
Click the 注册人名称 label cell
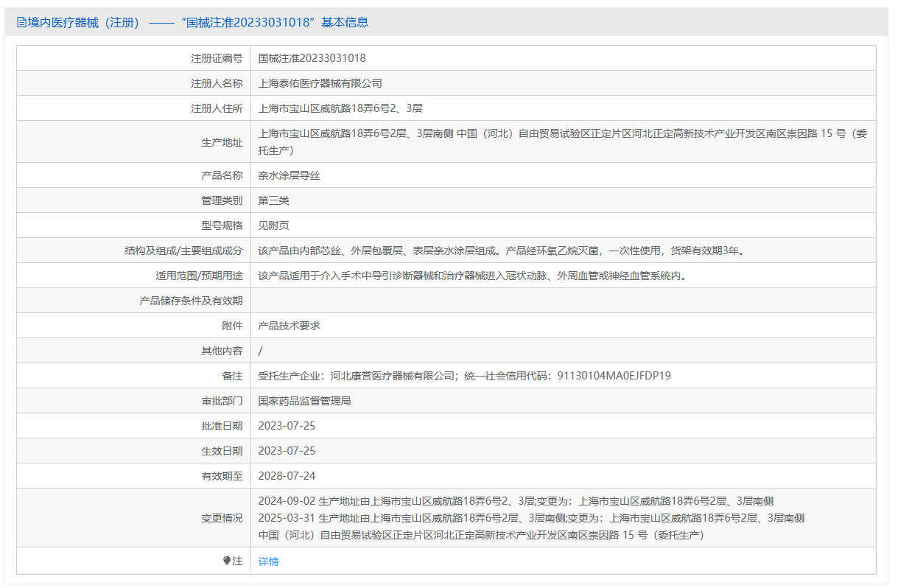click(133, 83)
